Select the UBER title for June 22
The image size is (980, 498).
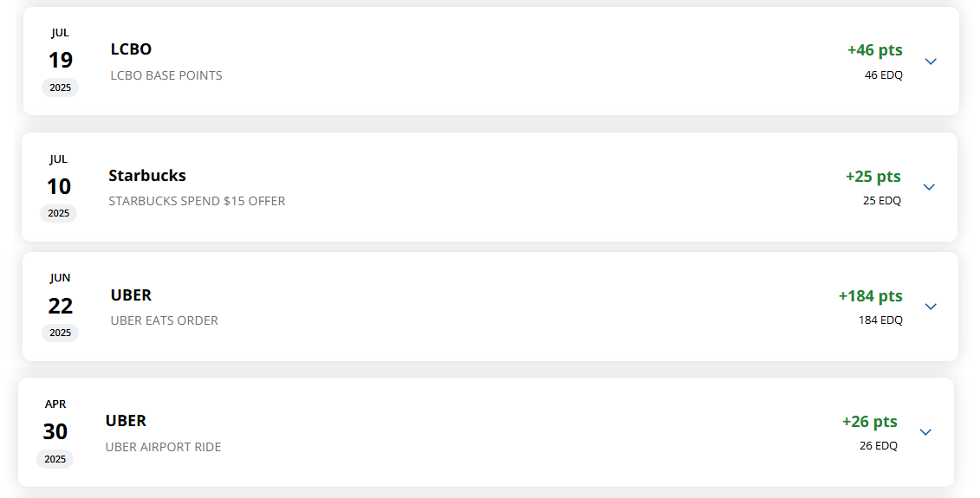[131, 295]
